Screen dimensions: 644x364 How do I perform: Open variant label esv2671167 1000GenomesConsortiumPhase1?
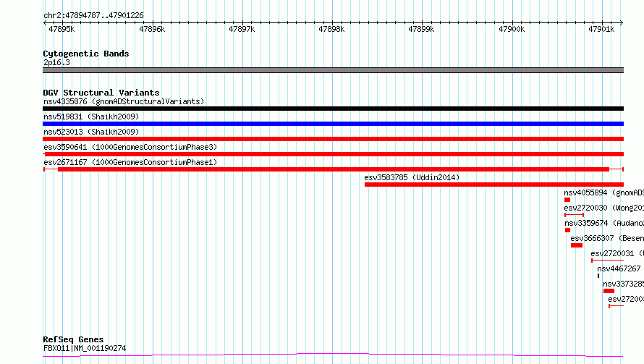130,162
